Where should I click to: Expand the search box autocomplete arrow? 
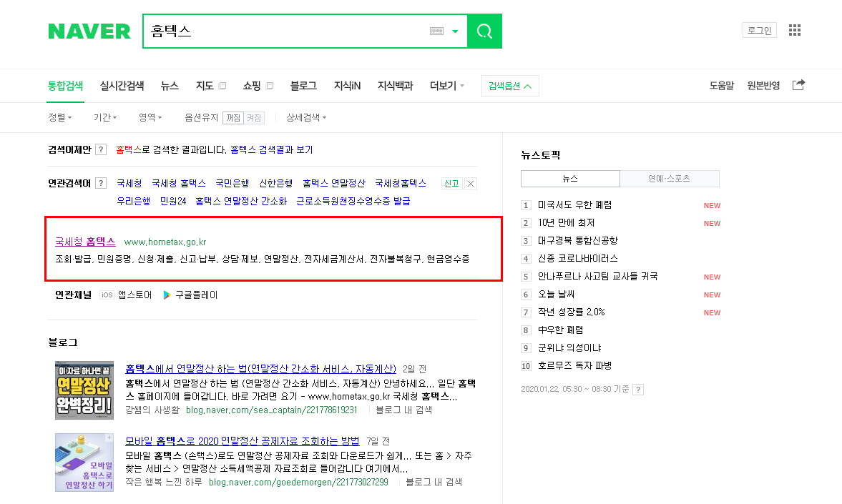tap(456, 31)
